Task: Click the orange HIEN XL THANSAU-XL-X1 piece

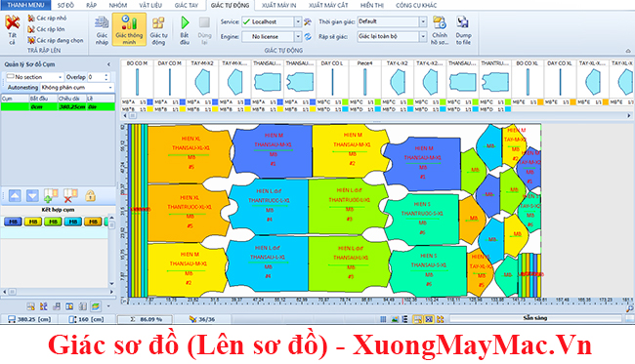Action: coord(190,153)
